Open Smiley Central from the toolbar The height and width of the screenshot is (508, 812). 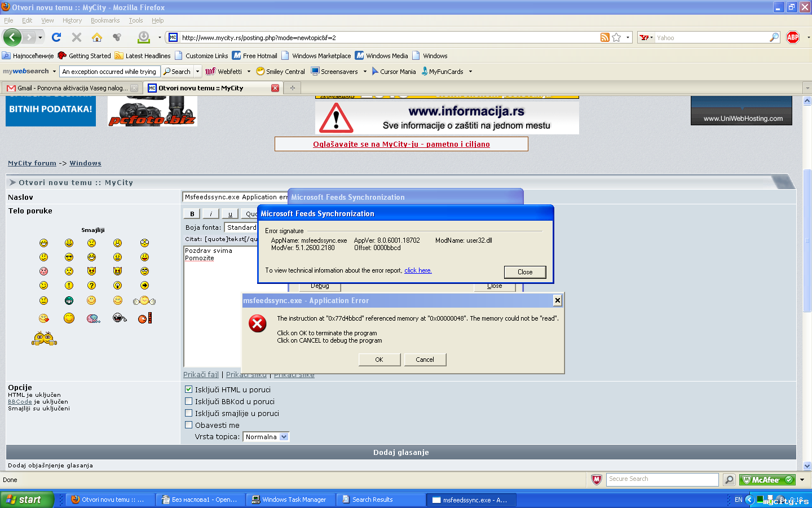pyautogui.click(x=280, y=72)
